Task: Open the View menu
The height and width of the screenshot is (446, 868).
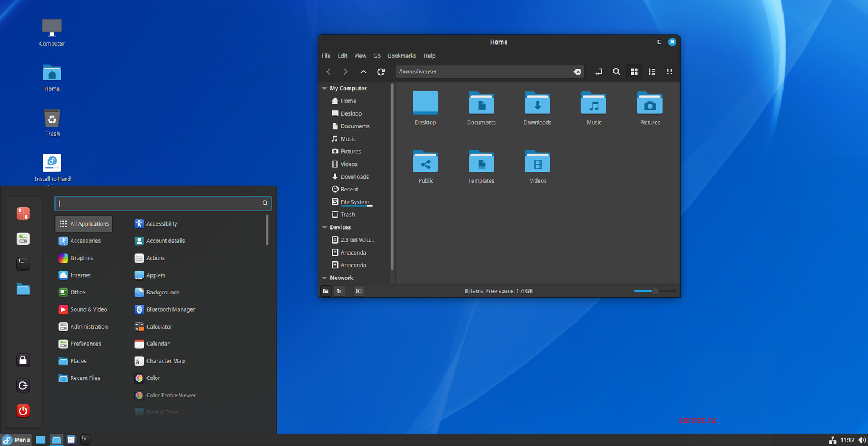Action: pyautogui.click(x=360, y=56)
